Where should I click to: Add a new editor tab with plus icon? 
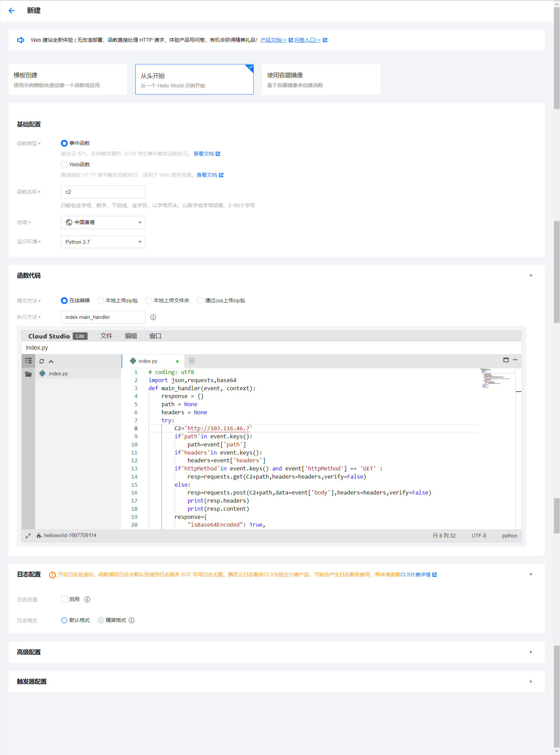(192, 361)
